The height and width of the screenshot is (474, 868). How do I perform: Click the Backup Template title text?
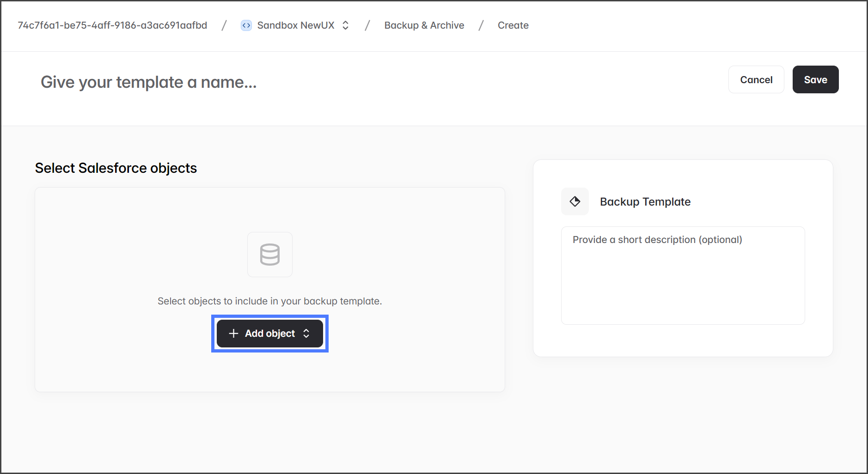point(645,202)
